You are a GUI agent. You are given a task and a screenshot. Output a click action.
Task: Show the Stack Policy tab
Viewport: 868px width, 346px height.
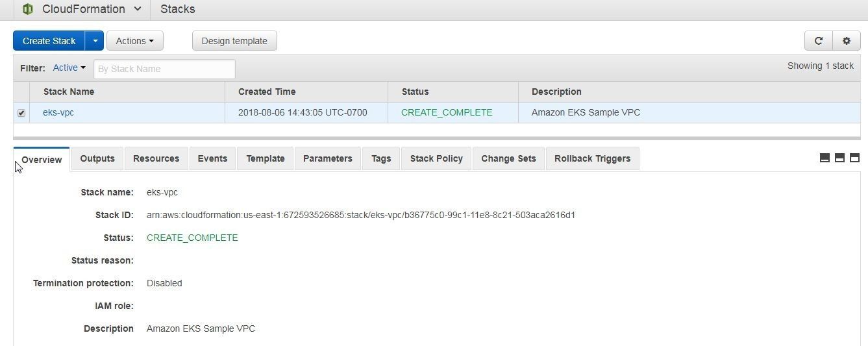click(436, 158)
